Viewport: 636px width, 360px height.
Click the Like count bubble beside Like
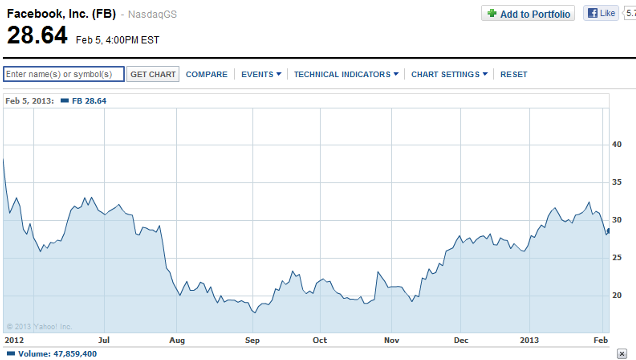click(630, 13)
